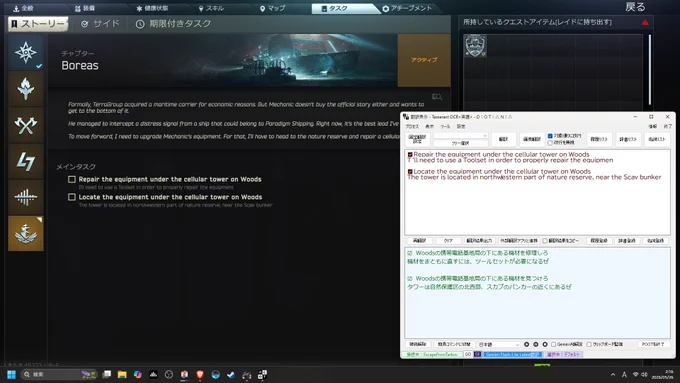Open the マップ map tab

pyautogui.click(x=273, y=9)
